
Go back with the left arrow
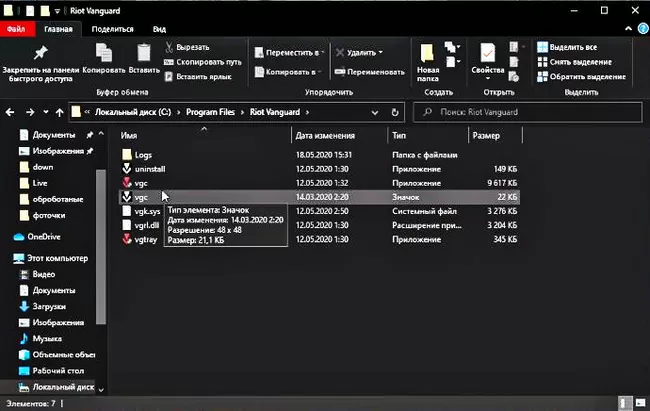click(x=10, y=112)
